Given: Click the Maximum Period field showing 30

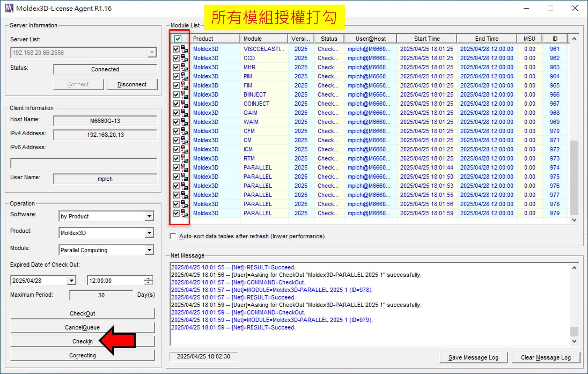Looking at the screenshot, I should coord(101,295).
